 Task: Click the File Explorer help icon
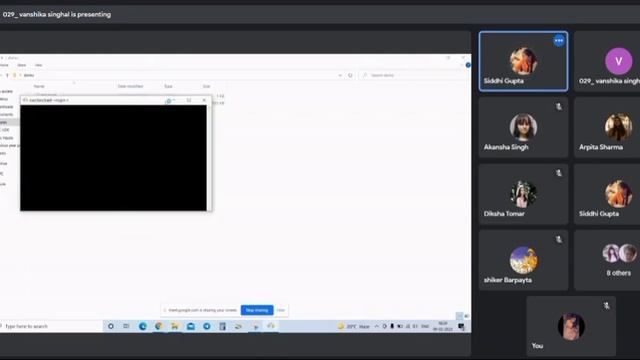tap(468, 65)
